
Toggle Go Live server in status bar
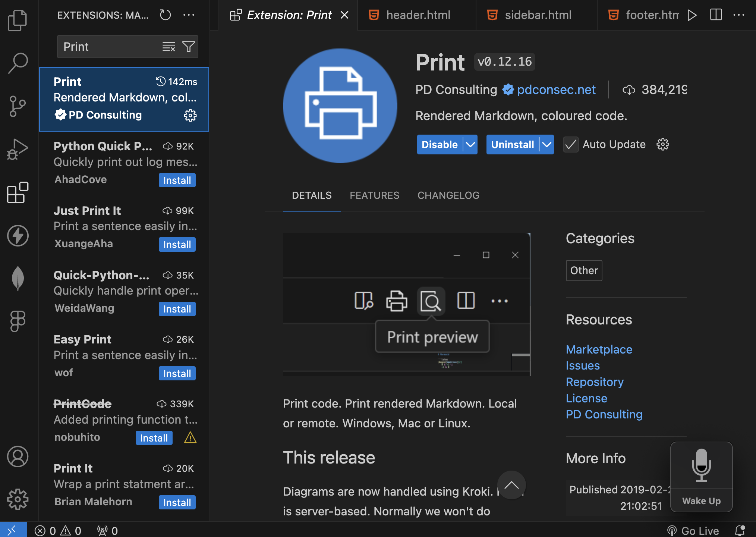point(693,530)
